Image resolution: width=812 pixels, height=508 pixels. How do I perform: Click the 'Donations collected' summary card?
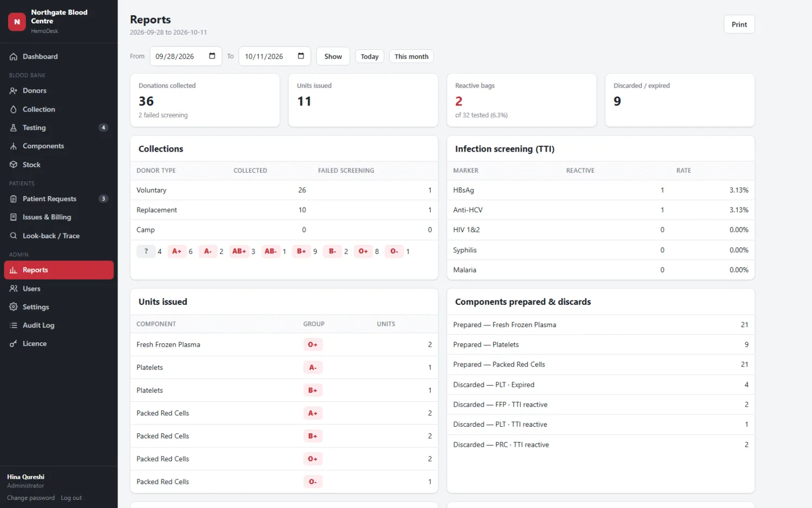(x=205, y=100)
